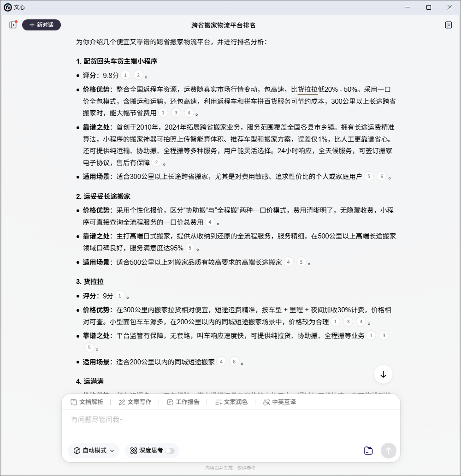
Task: Select the 文章写作 shortcut
Action: (x=135, y=402)
